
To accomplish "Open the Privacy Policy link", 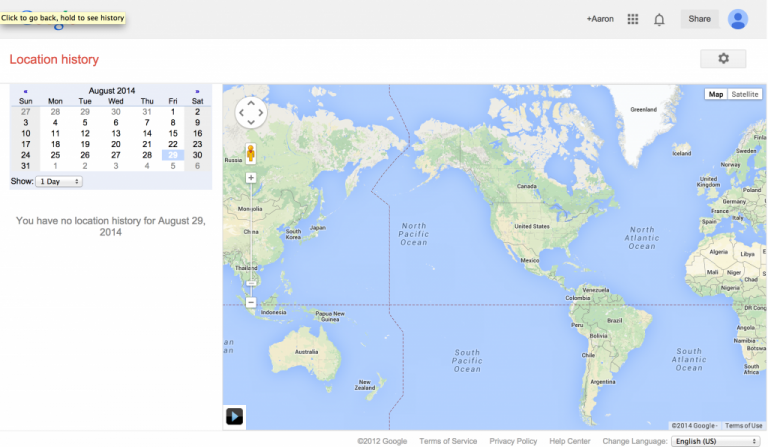I will [x=513, y=441].
